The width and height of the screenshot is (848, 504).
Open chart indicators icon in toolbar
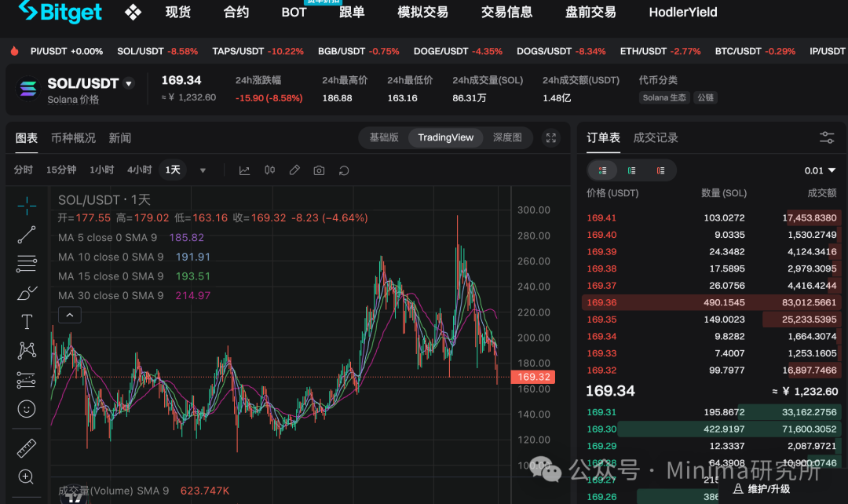[x=244, y=170]
